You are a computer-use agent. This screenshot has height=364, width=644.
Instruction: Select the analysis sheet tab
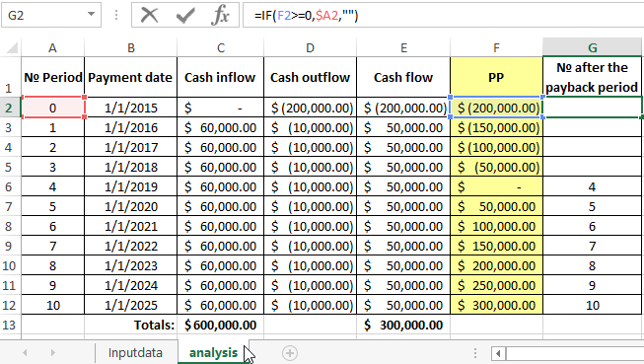pyautogui.click(x=213, y=353)
